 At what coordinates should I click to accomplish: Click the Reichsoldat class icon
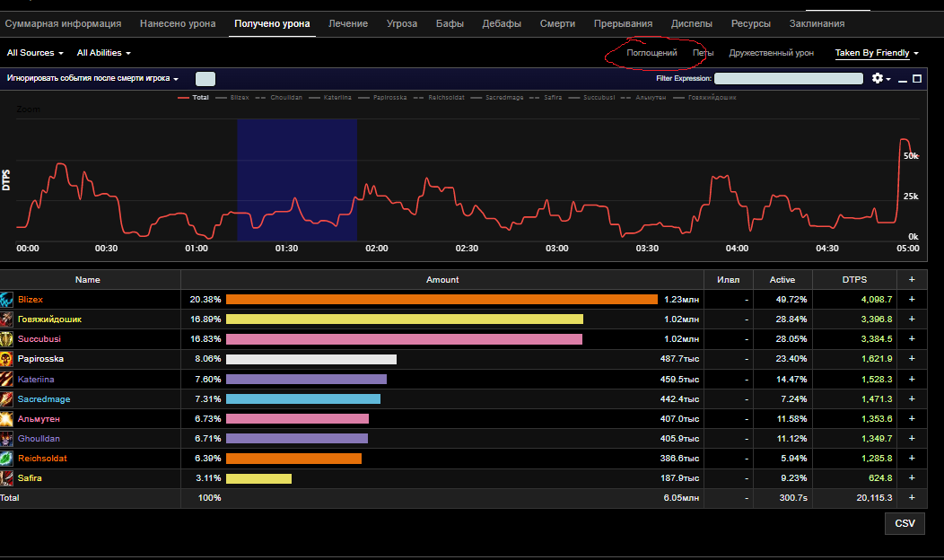7,459
